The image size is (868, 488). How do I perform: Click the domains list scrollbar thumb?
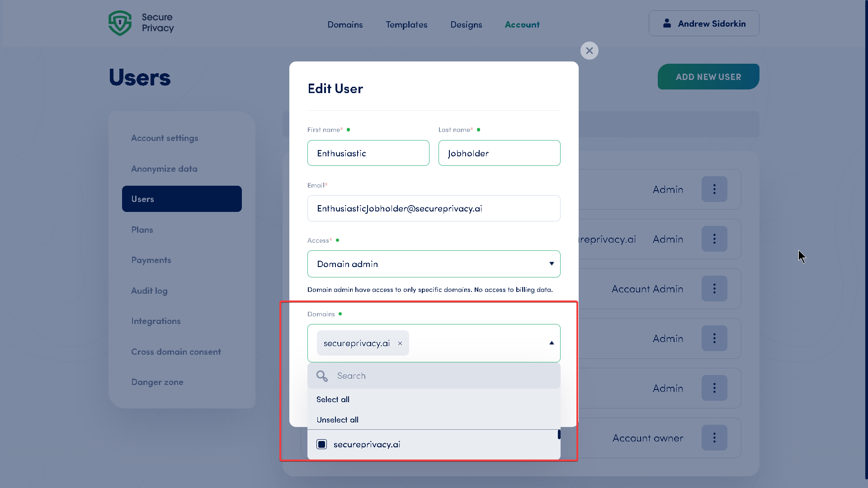coord(559,435)
